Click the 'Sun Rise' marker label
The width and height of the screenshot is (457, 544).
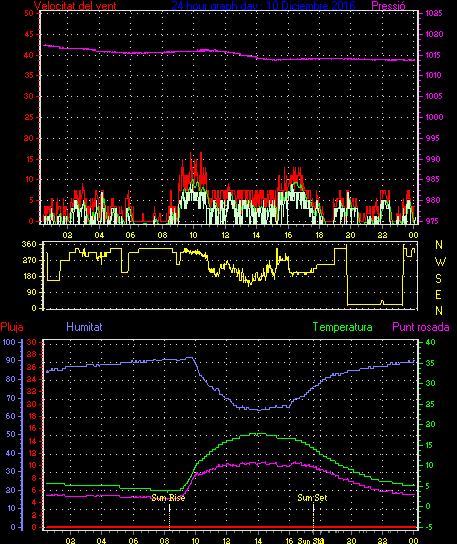coord(168,498)
